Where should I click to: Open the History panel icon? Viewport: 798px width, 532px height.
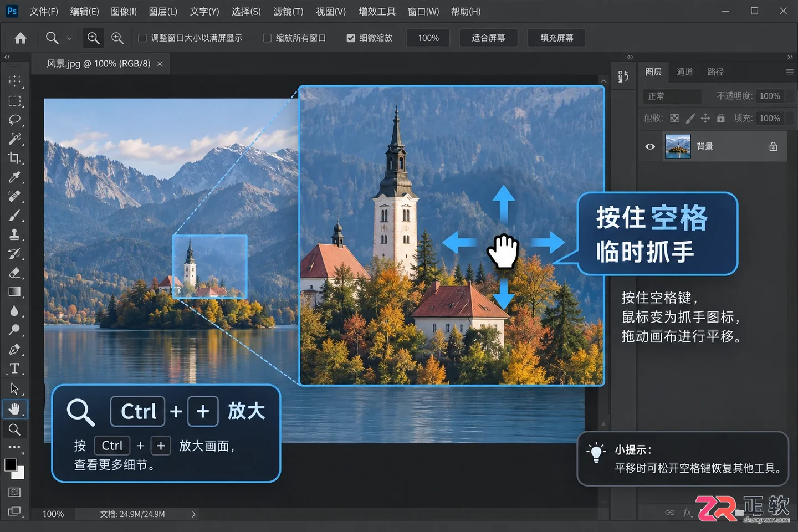point(623,76)
